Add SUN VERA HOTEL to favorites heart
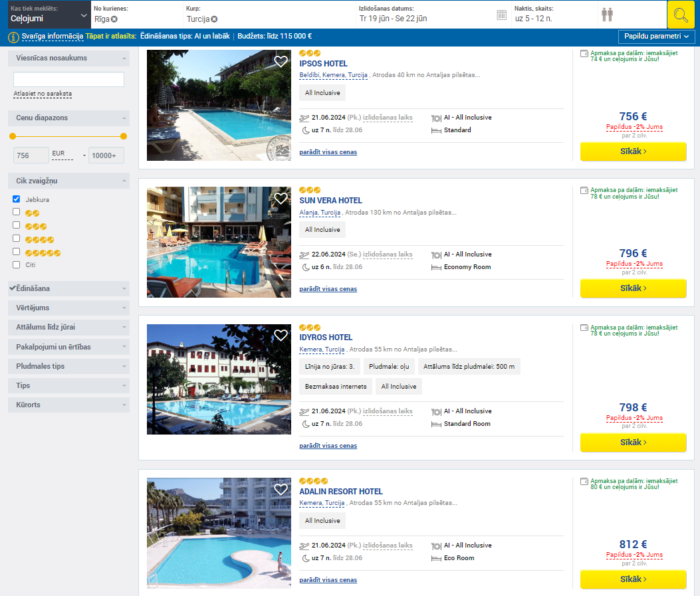 click(x=281, y=198)
